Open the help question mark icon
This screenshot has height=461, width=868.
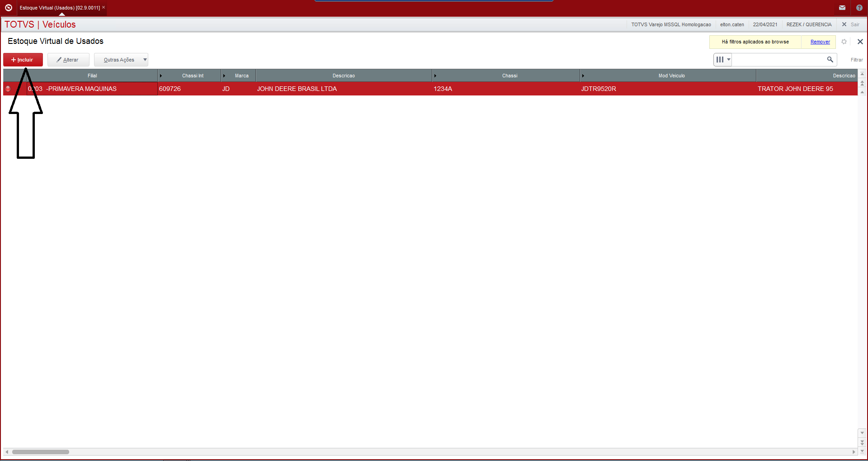[859, 8]
